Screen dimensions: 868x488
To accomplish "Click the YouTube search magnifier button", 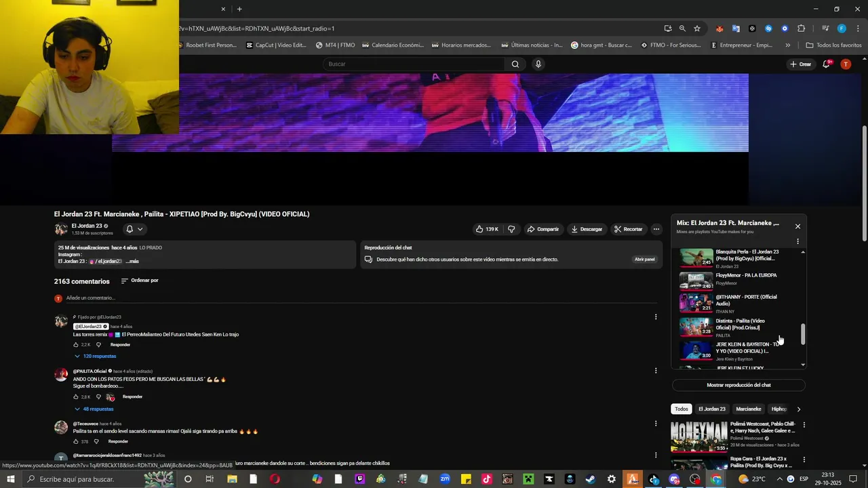I will tap(515, 64).
